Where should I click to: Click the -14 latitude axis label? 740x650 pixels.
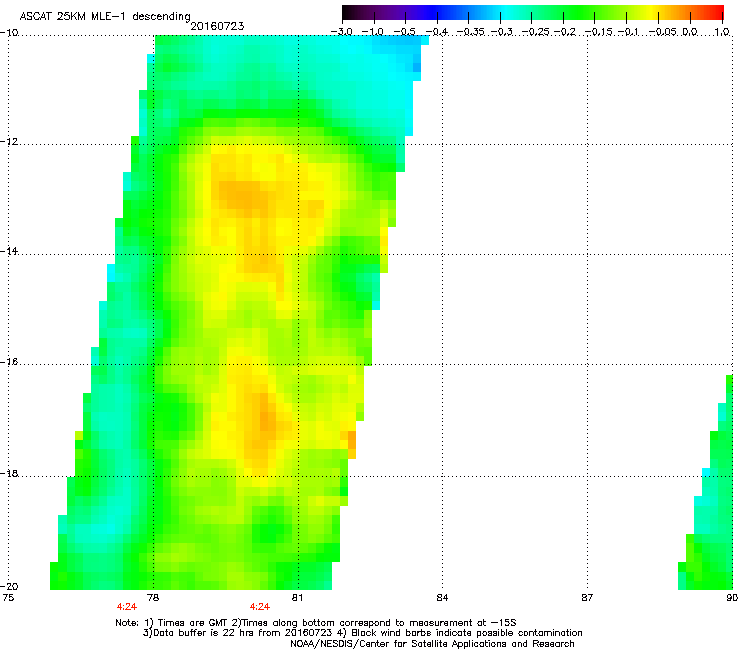[x=9, y=251]
